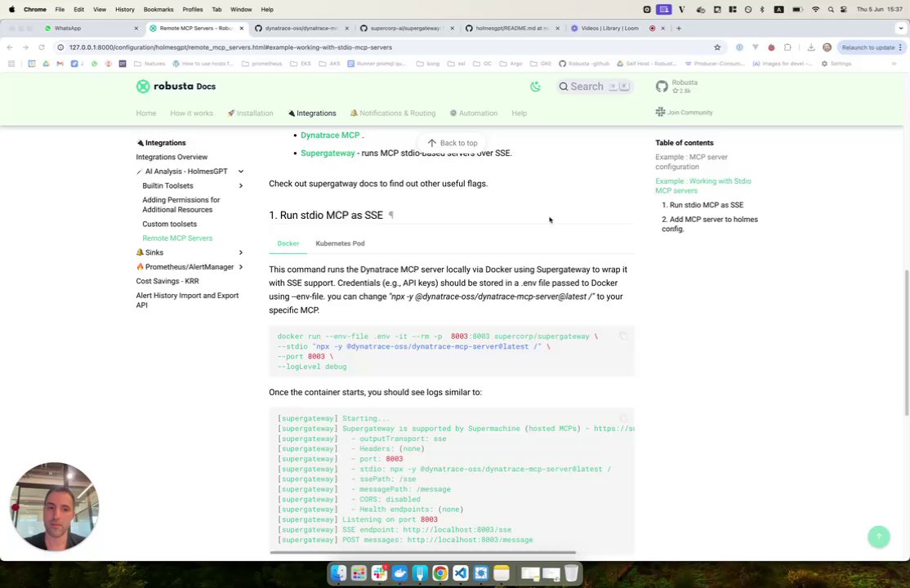This screenshot has height=588, width=910.
Task: Open Cost Savings - KRR page
Action: (x=167, y=281)
